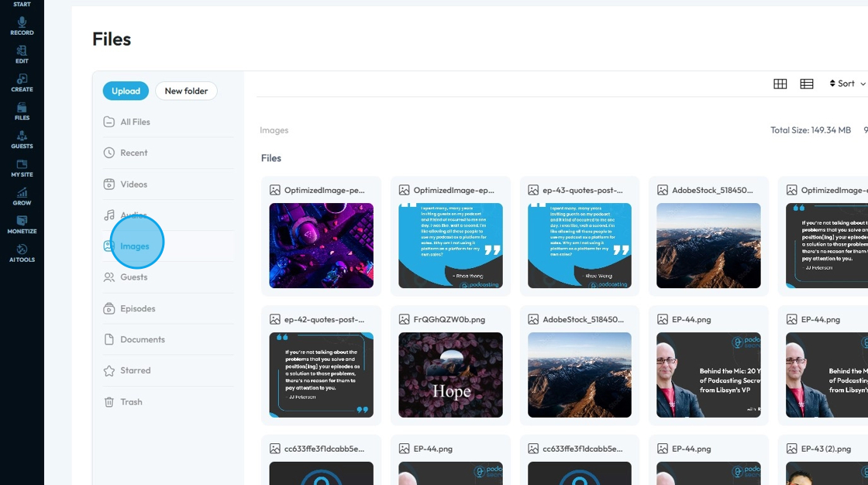Open the Monetize section

click(x=22, y=225)
